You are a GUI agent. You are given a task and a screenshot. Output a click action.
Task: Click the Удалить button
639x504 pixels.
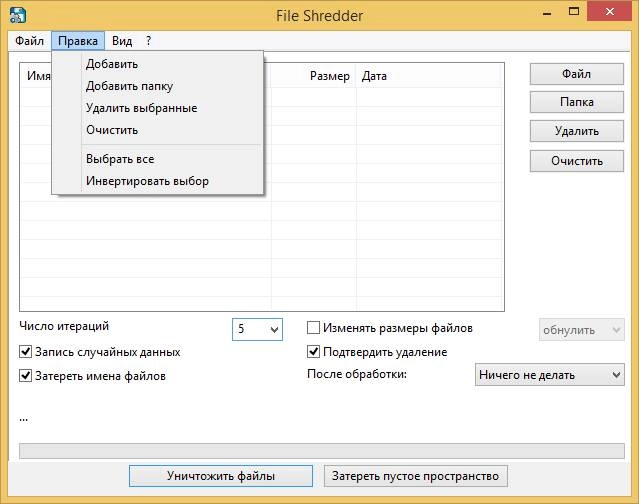(577, 131)
